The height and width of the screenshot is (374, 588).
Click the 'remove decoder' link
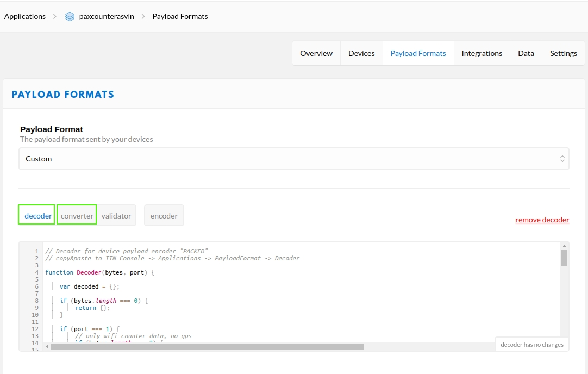[x=542, y=220]
